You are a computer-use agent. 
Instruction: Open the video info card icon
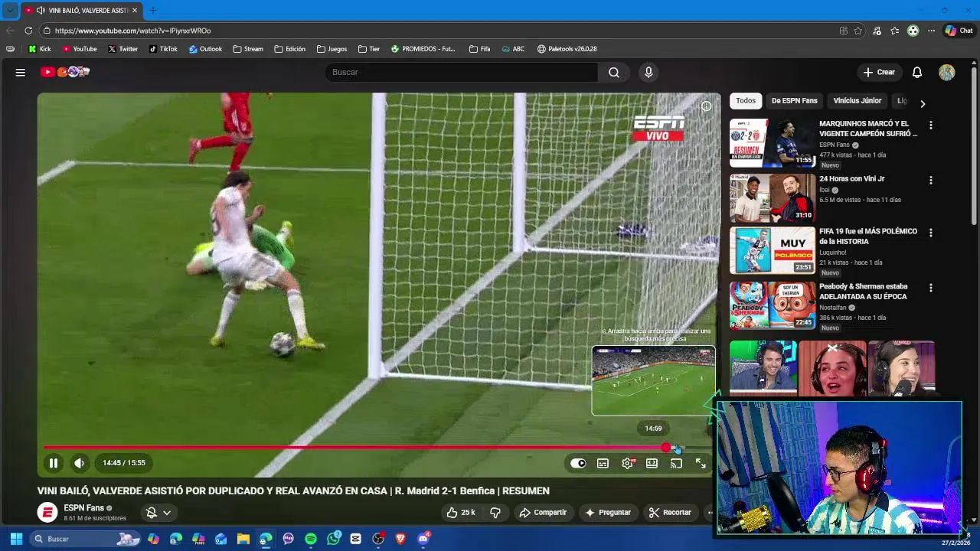tap(706, 106)
